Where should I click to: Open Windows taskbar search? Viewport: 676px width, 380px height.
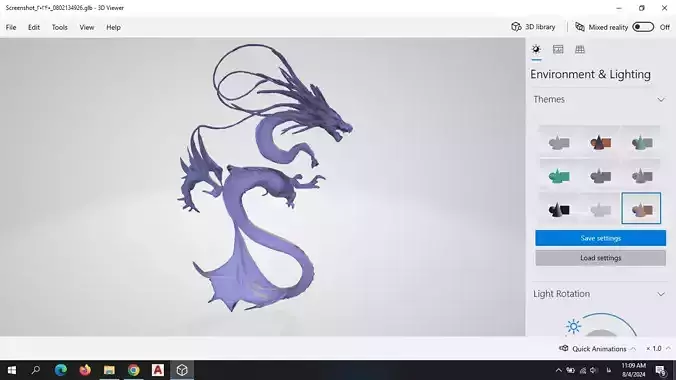(36, 370)
